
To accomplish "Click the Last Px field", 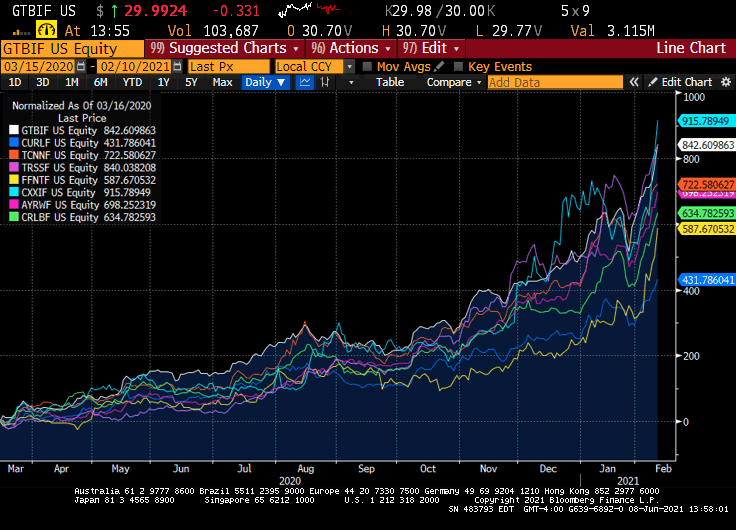I will click(x=229, y=66).
